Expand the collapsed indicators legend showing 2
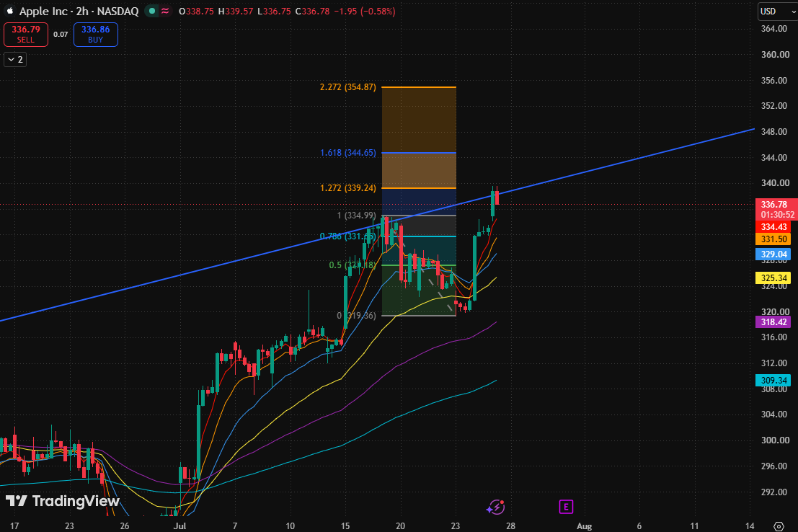Viewport: 798px width, 532px height. click(15, 60)
